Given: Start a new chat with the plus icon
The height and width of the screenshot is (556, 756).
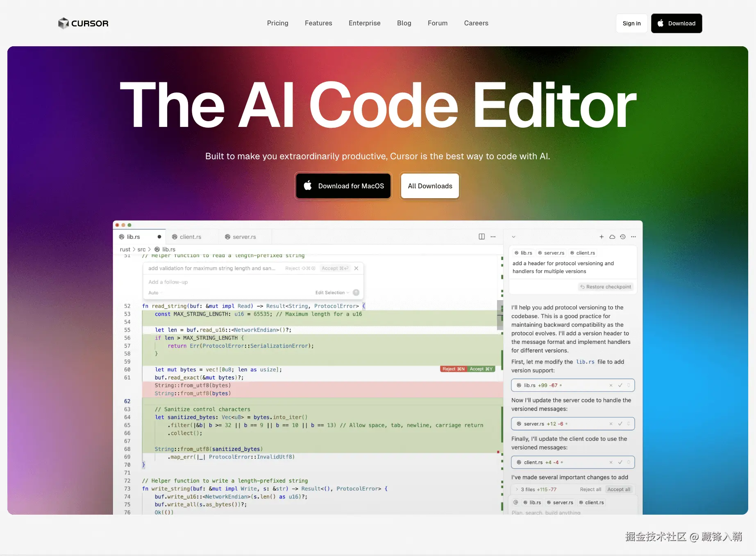Looking at the screenshot, I should pos(602,237).
